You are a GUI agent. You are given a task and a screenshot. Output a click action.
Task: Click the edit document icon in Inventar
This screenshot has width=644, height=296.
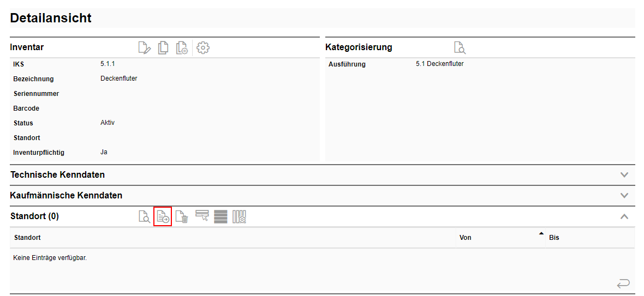(x=144, y=48)
